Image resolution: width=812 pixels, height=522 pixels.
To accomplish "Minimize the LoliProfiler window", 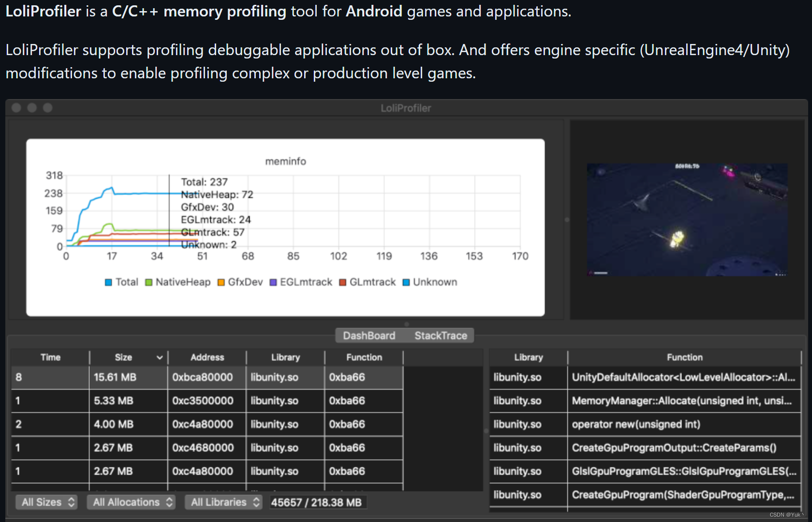I will [x=32, y=108].
